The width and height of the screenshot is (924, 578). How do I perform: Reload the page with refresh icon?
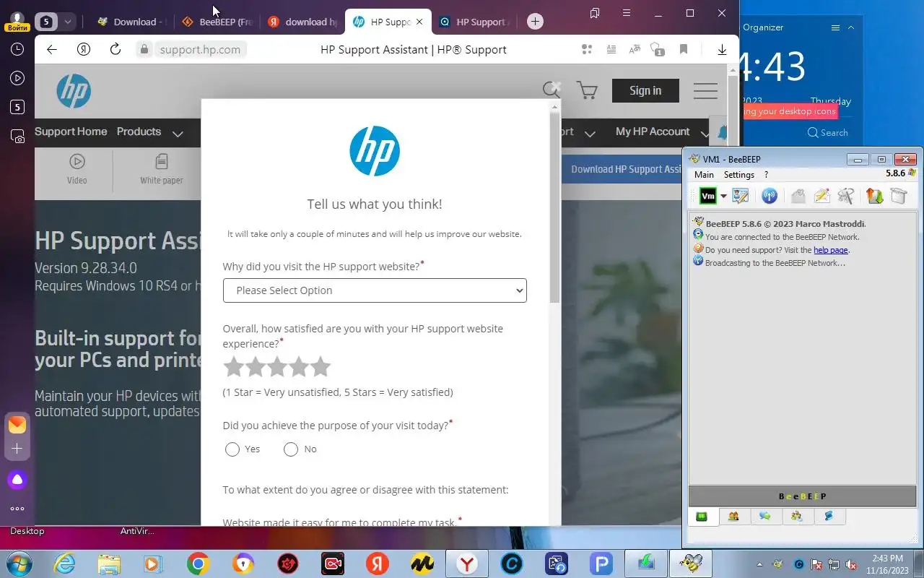[x=115, y=49]
